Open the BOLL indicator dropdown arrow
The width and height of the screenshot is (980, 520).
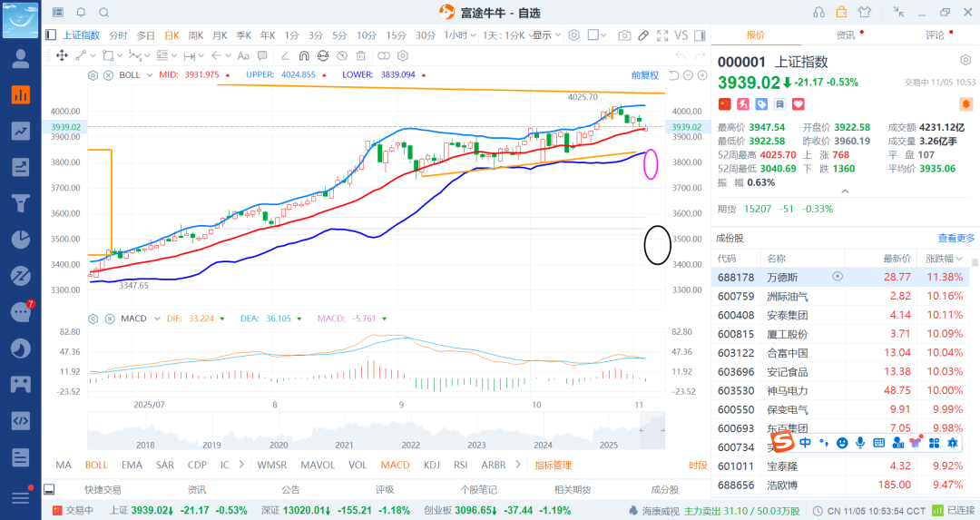point(150,75)
